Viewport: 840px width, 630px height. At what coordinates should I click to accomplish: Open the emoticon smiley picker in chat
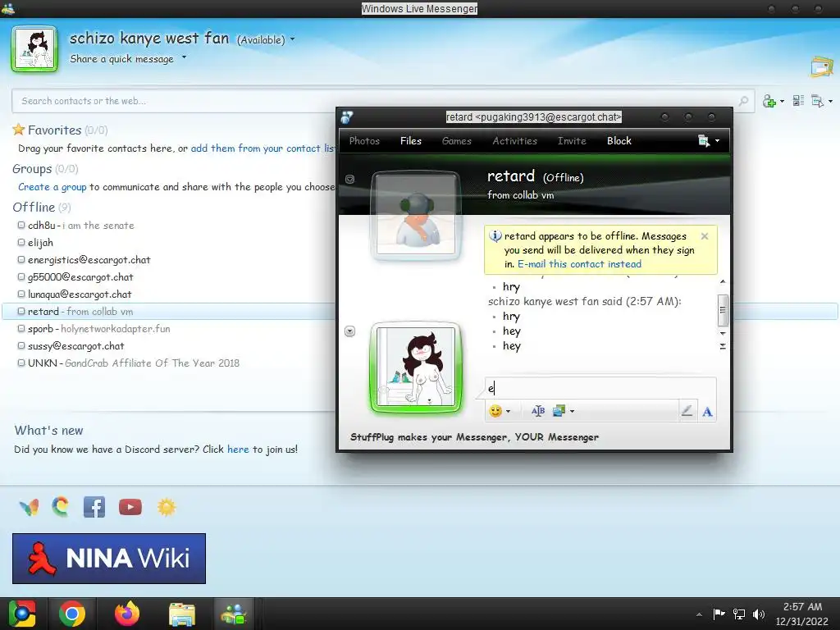495,411
